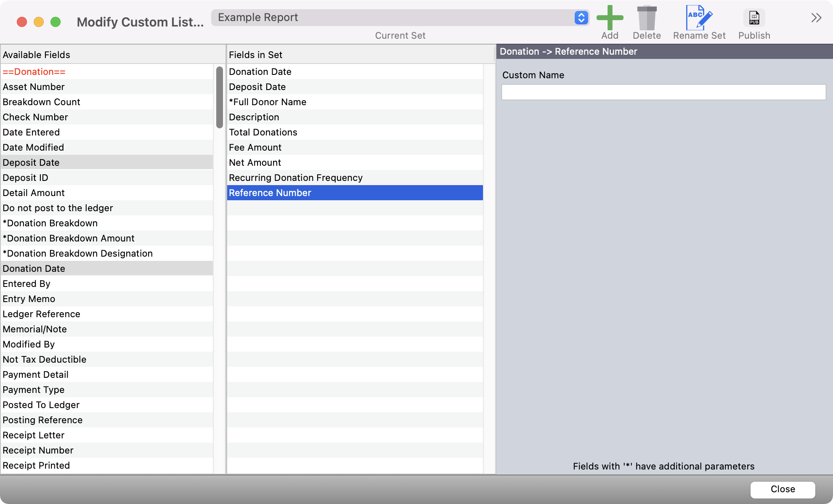833x504 pixels.
Task: Click the Rename Set pencil icon
Action: [699, 18]
